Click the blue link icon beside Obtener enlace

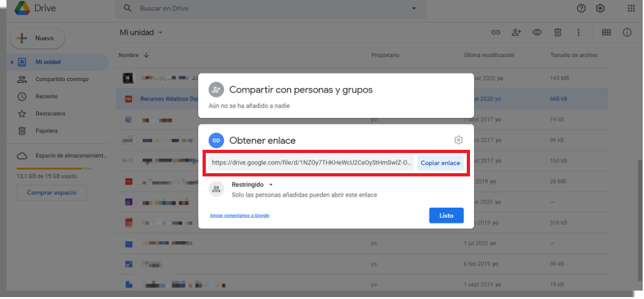pyautogui.click(x=216, y=140)
